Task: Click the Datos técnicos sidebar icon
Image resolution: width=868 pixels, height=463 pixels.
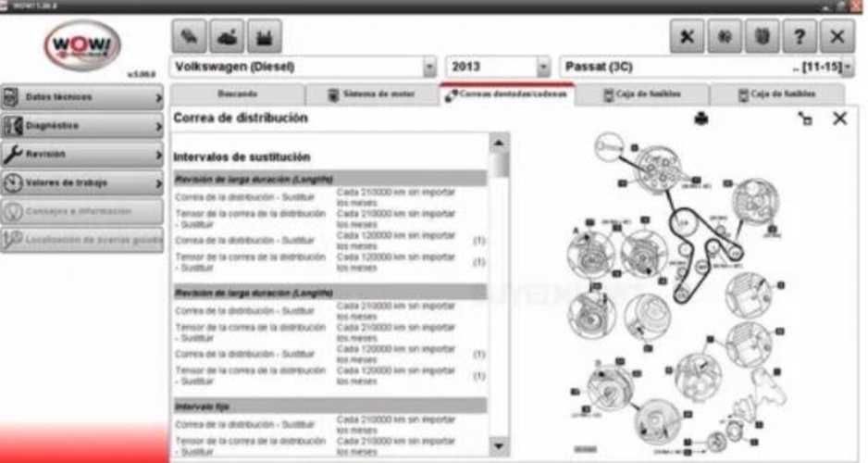Action: [11, 97]
